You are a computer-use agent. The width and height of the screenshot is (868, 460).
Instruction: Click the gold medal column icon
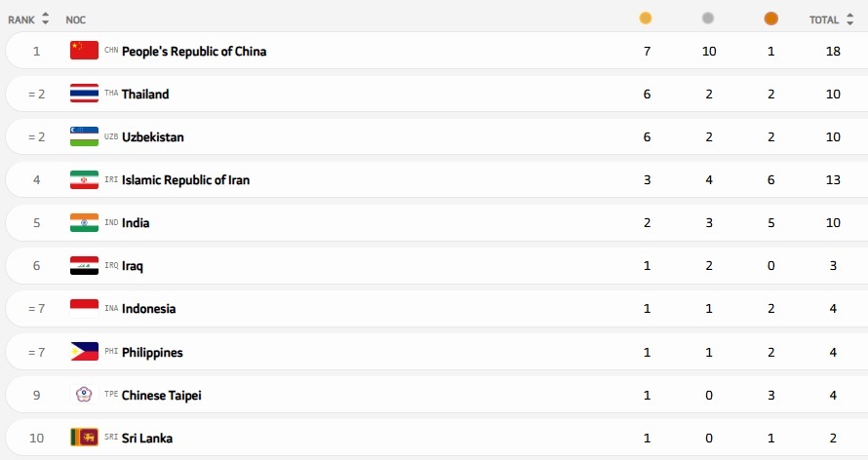pos(646,19)
